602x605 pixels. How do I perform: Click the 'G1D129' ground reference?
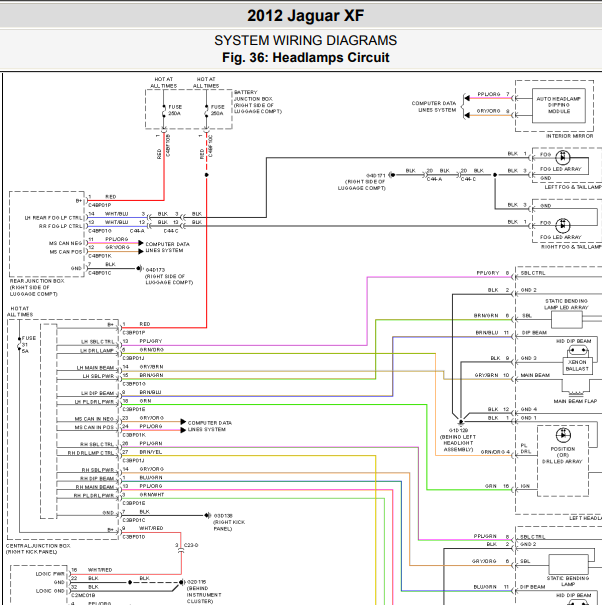[x=458, y=430]
